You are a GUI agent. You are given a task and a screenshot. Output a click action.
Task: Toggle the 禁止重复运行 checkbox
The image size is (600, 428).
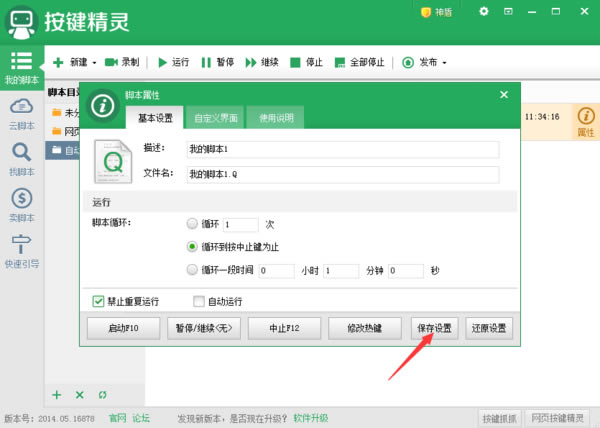pyautogui.click(x=98, y=300)
